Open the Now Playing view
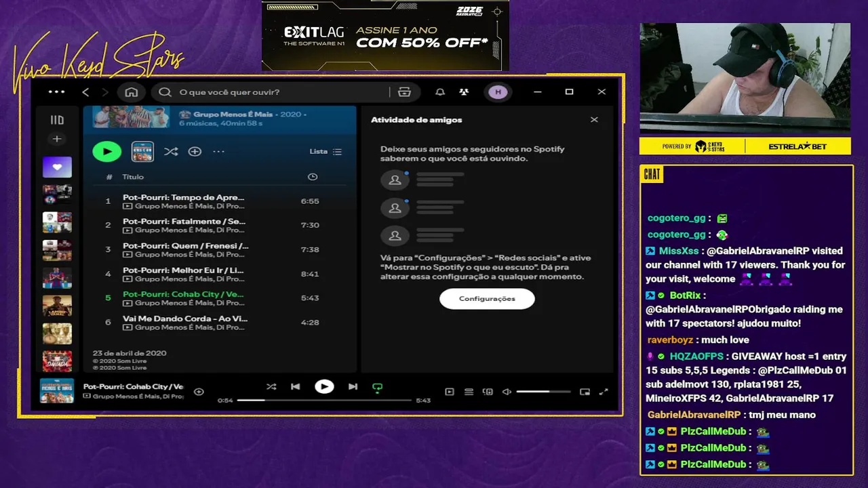The image size is (868, 488). 449,392
